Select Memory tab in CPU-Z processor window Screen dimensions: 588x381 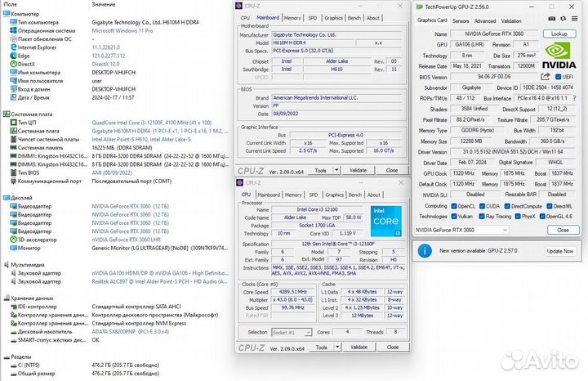pyautogui.click(x=293, y=195)
